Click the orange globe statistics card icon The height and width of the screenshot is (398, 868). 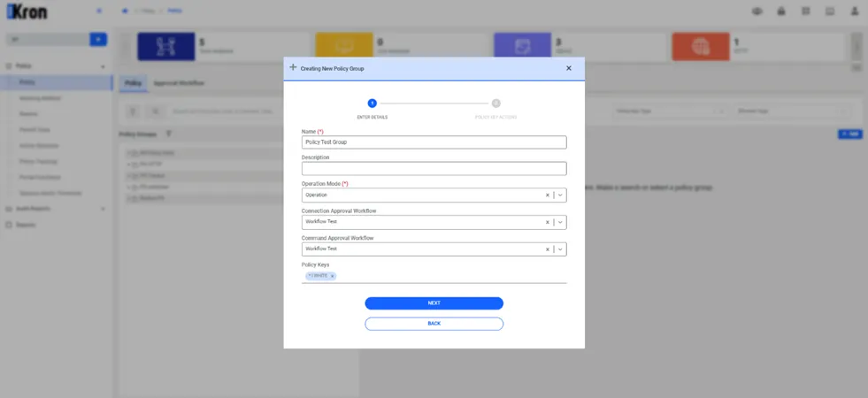701,47
